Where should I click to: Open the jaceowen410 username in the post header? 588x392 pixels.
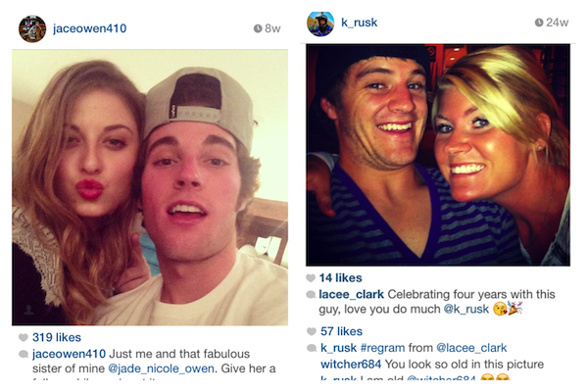tap(89, 28)
